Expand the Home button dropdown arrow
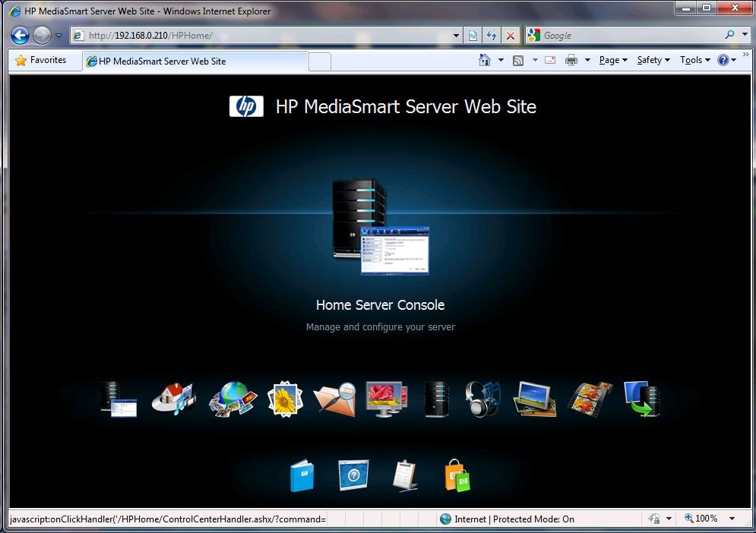756x533 pixels. pos(501,60)
